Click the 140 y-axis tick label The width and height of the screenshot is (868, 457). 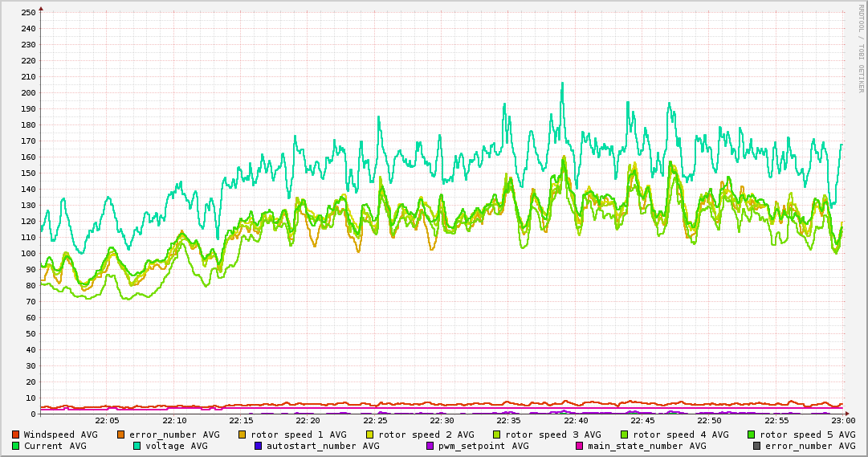(x=27, y=189)
